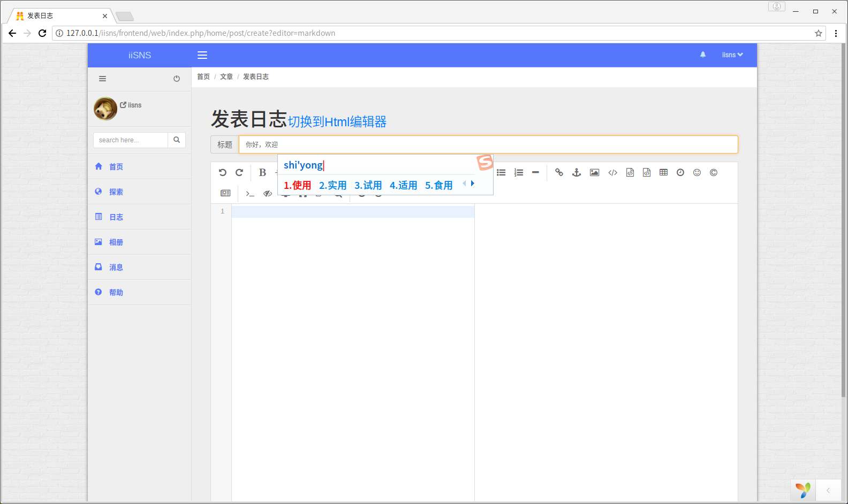Choose IME candidate 3.试用
848x504 pixels.
coord(368,186)
